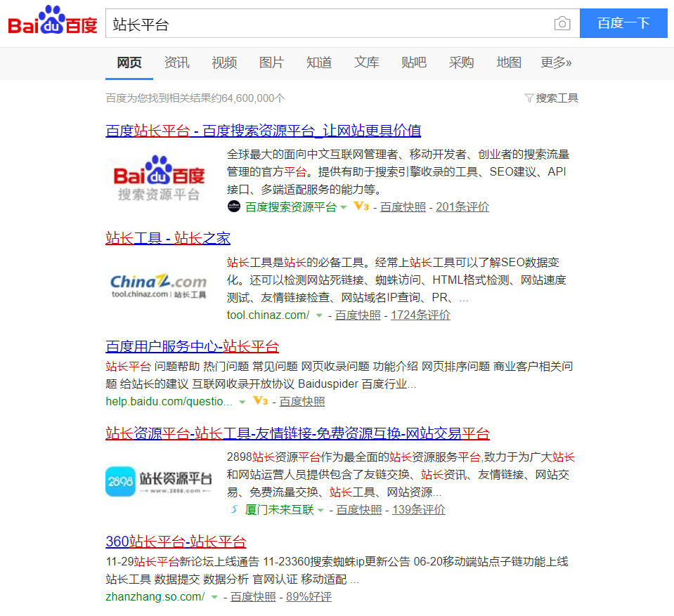Image resolution: width=674 pixels, height=616 pixels.
Task: Expand the arrow next to zhanzhang.so.com/
Action: click(214, 597)
